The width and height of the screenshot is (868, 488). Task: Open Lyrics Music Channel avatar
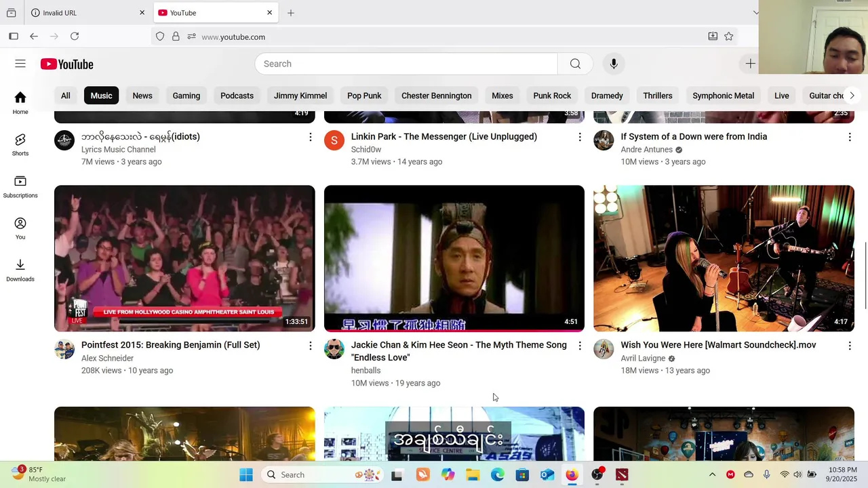click(64, 140)
